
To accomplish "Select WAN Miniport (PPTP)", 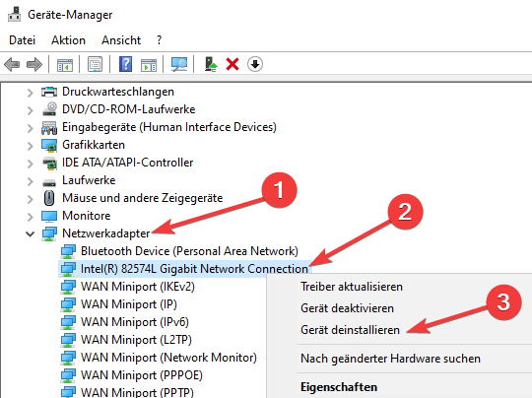I will pyautogui.click(x=137, y=392).
